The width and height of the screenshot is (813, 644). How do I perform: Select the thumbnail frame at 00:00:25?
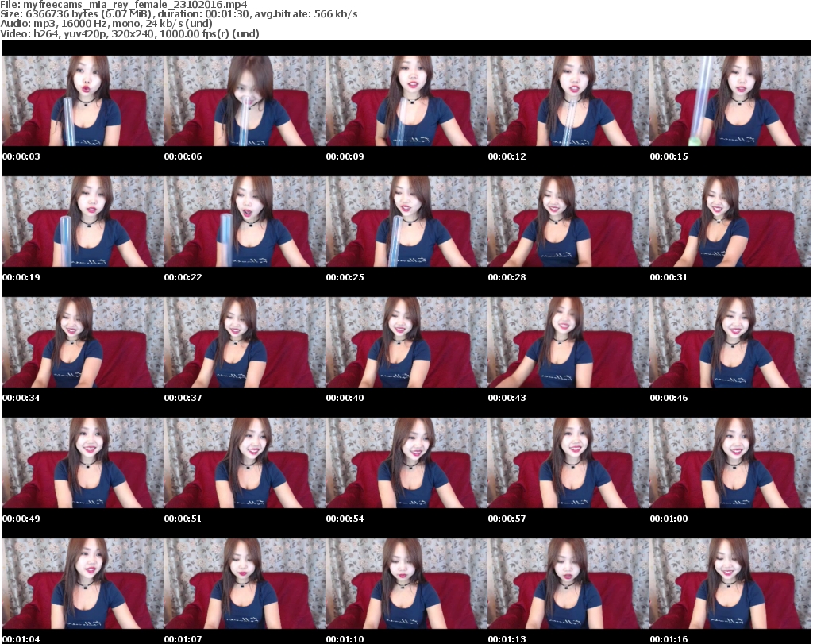406,222
